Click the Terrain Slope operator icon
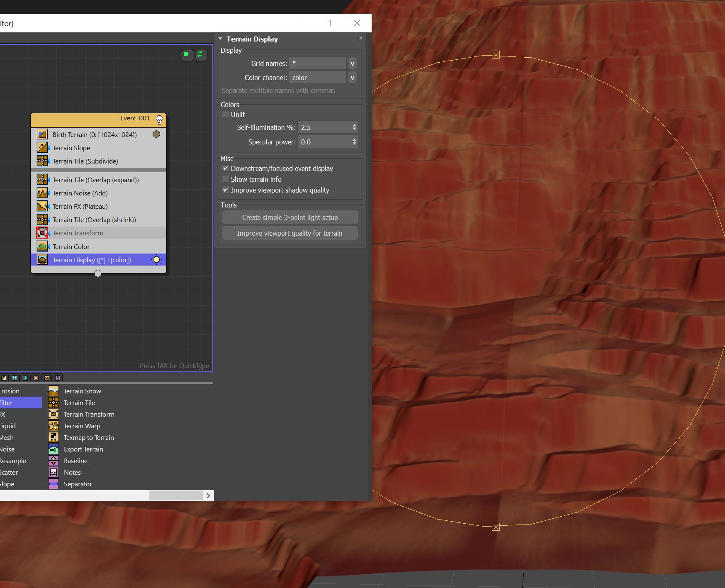The height and width of the screenshot is (588, 725). click(x=42, y=148)
